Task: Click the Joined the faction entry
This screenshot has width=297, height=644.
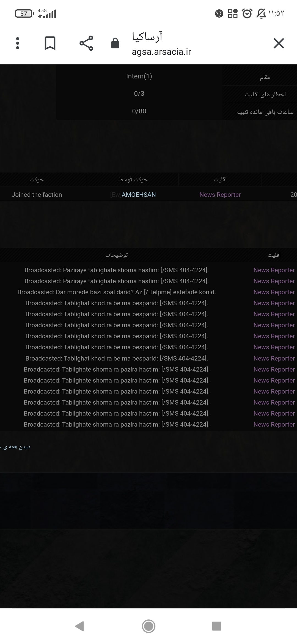Action: [37, 195]
